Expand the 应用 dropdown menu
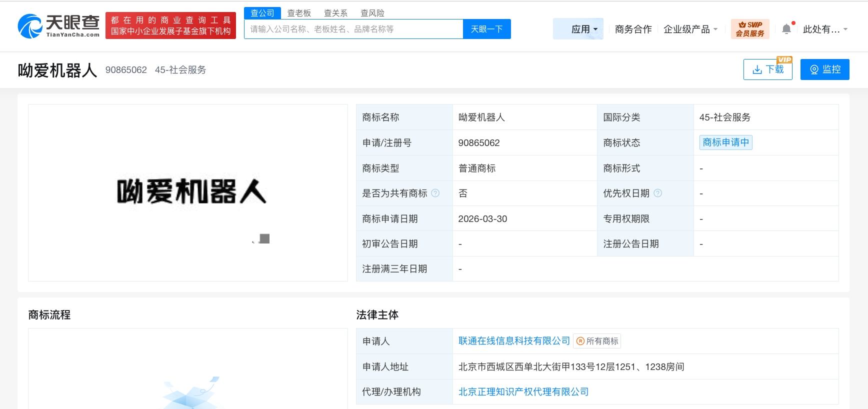Image resolution: width=868 pixels, height=409 pixels. click(578, 29)
